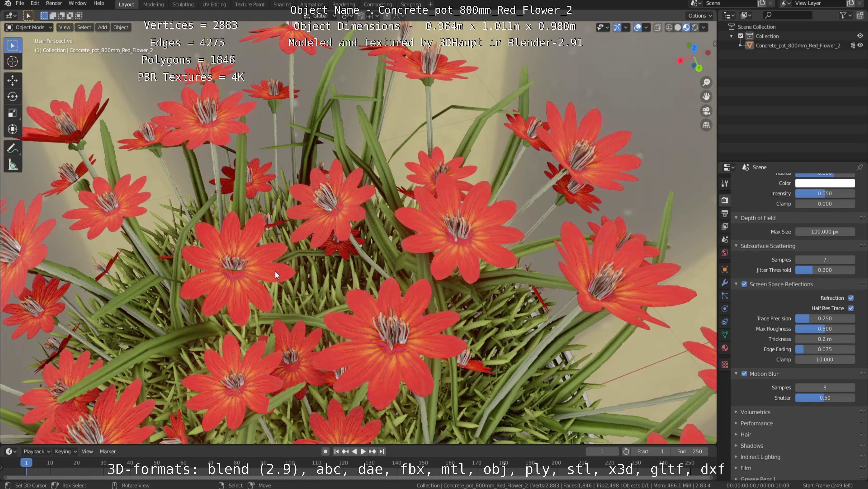Toggle auto keying record button

click(325, 451)
